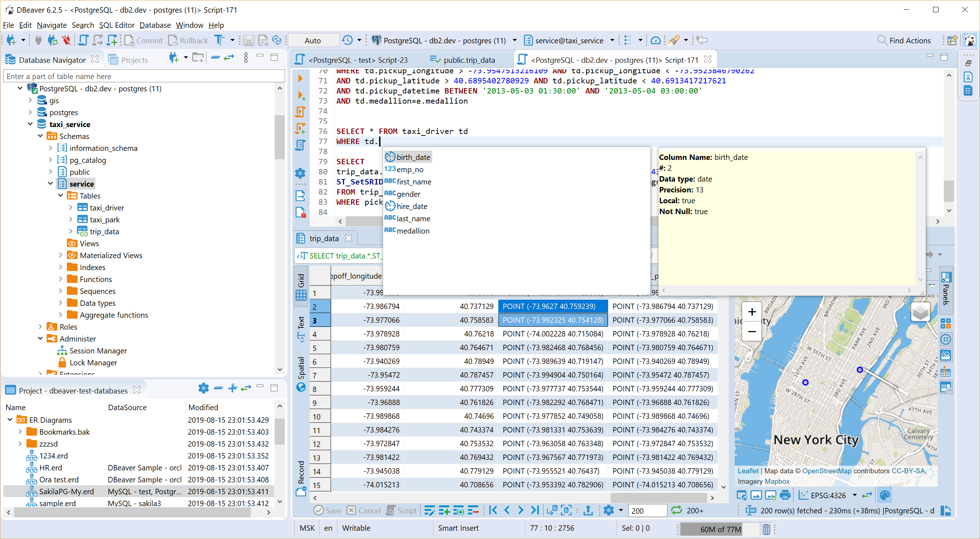The image size is (980, 539).
Task: Delete the current result row
Action: (x=473, y=510)
